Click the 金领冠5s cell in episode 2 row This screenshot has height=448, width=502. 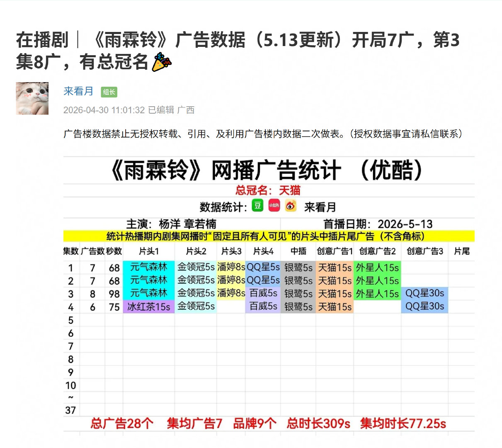tap(196, 280)
